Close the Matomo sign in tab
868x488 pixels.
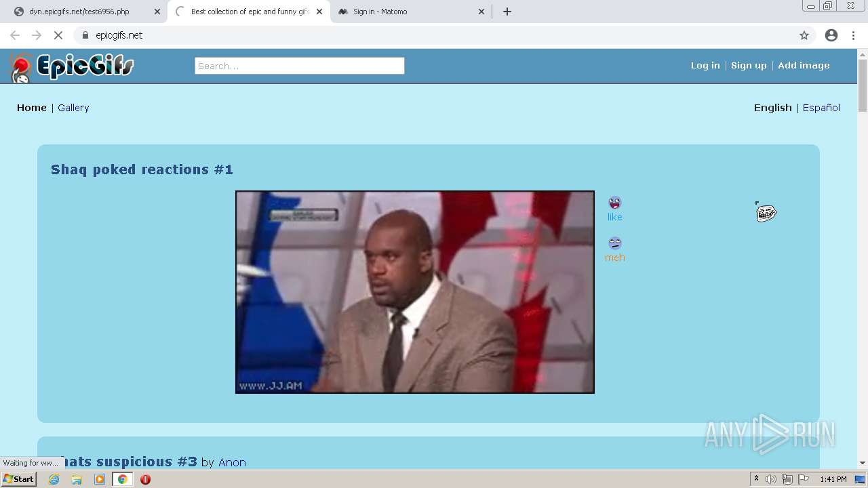point(481,12)
